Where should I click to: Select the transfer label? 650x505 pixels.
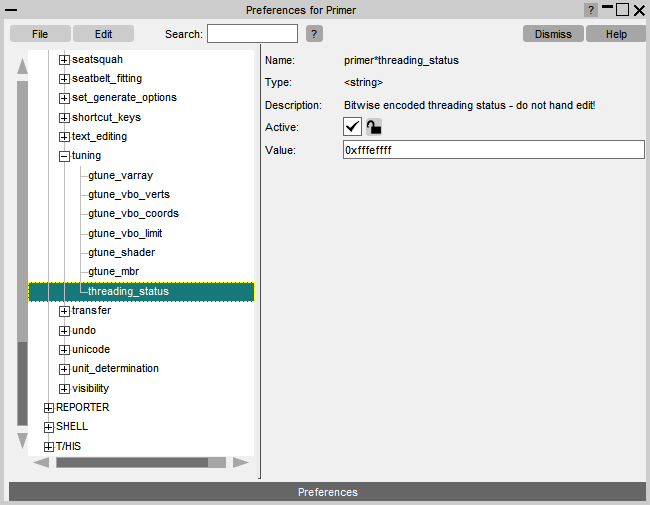pyautogui.click(x=92, y=311)
